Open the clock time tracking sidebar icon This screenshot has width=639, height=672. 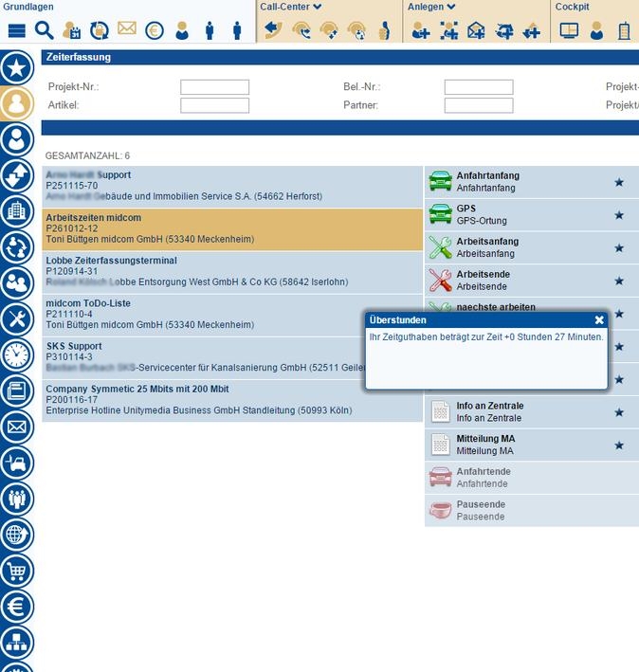(17, 355)
